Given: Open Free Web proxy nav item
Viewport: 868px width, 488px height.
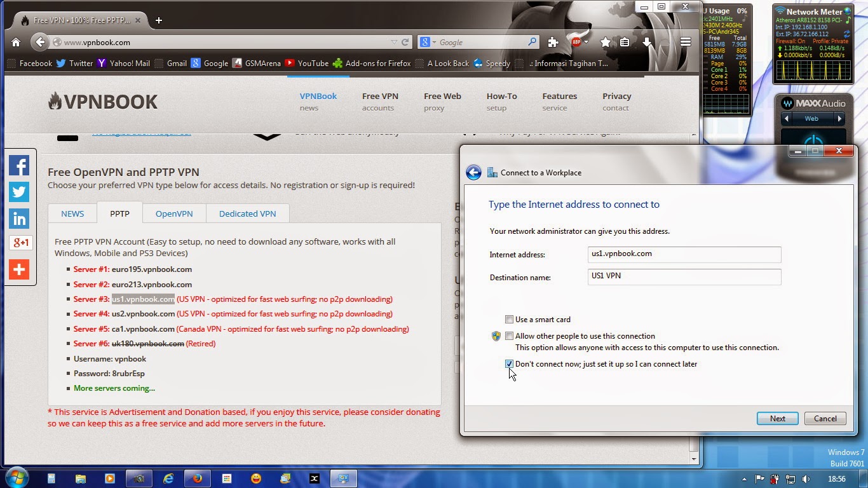Looking at the screenshot, I should (442, 102).
